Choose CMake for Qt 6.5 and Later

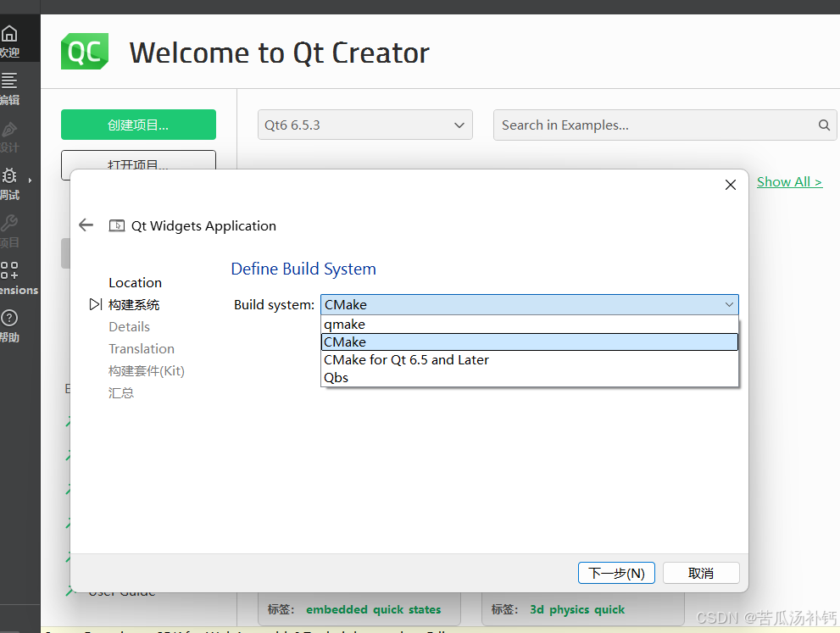(x=529, y=360)
